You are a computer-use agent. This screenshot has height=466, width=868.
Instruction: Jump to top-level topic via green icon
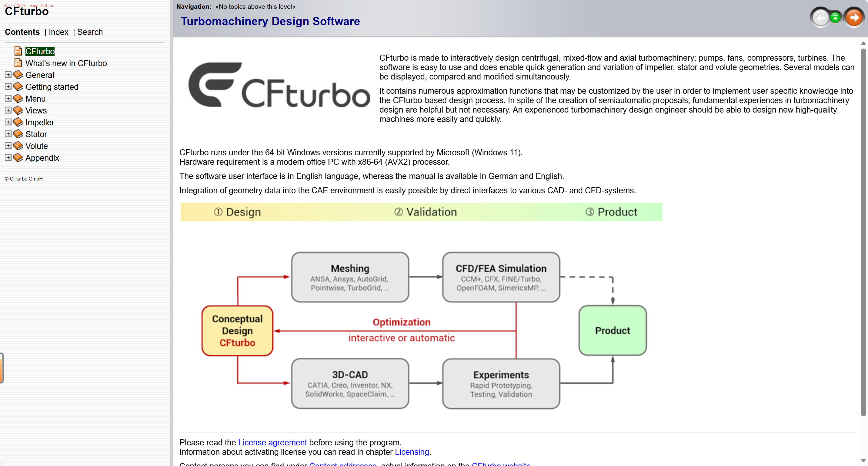tap(835, 18)
